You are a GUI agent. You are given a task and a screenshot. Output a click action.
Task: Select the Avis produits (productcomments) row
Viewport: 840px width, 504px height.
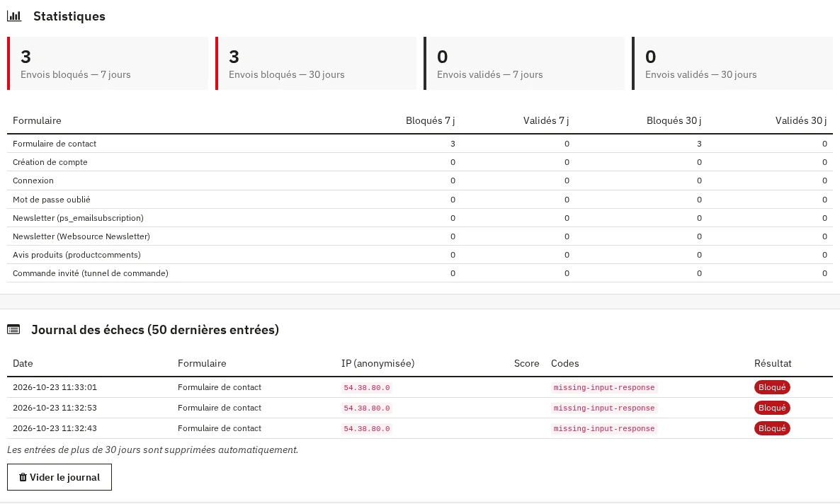(420, 255)
